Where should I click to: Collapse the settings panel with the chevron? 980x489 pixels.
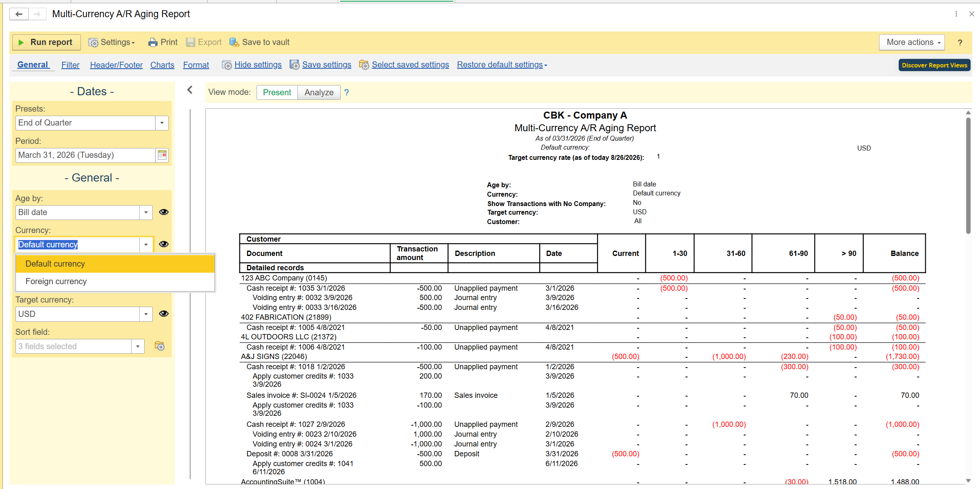click(x=190, y=90)
